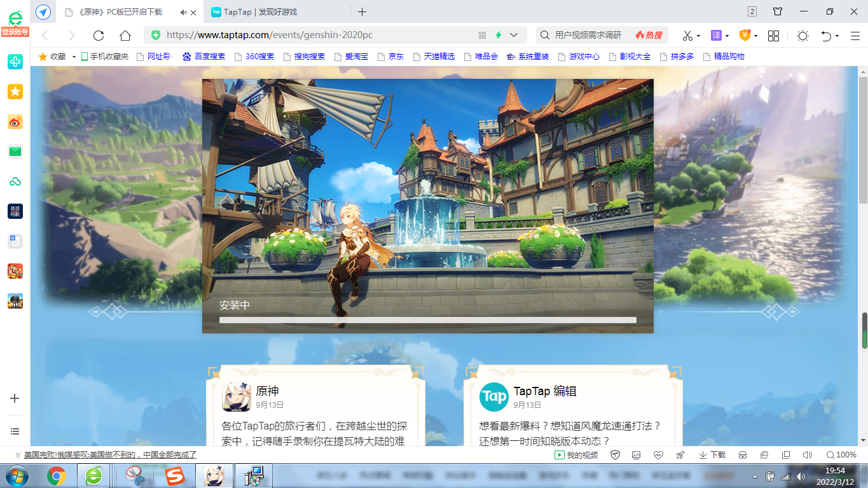Viewport: 868px width, 488px height.
Task: Open the 360搜索 bookmark
Action: [x=254, y=57]
